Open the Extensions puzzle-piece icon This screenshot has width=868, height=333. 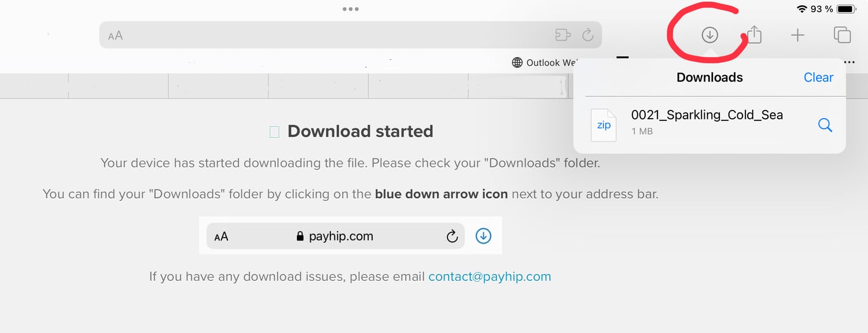click(x=562, y=35)
